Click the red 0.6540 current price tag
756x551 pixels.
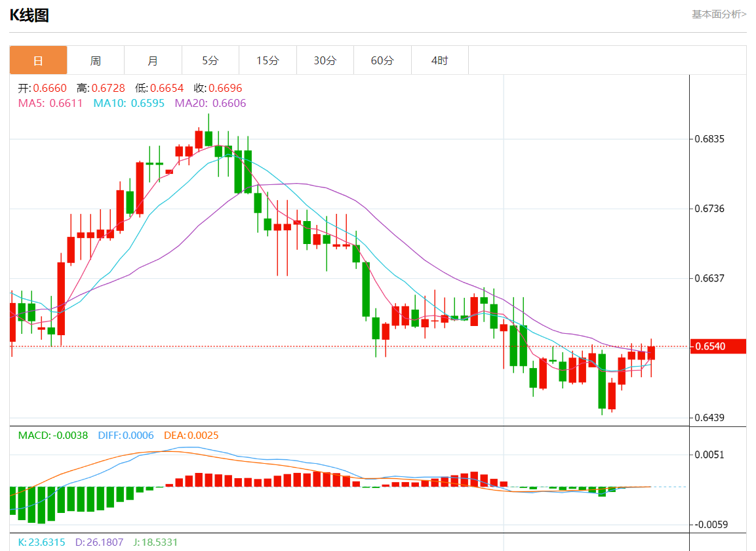[718, 346]
